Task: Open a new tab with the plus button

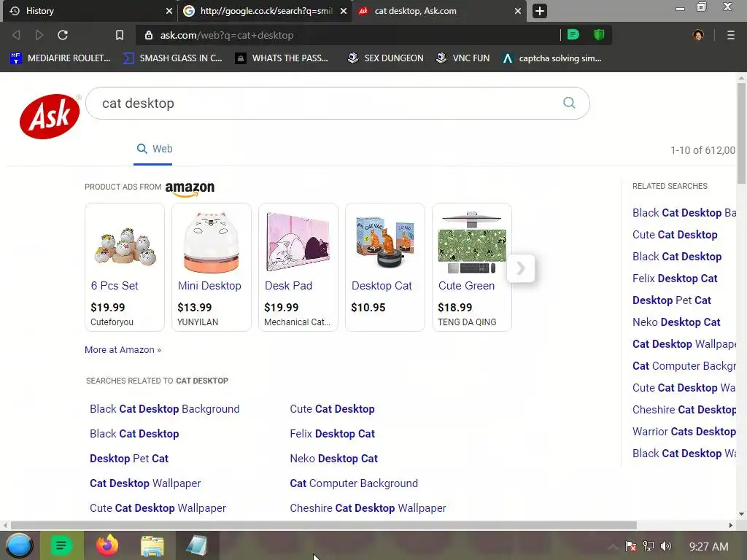Action: pyautogui.click(x=540, y=11)
